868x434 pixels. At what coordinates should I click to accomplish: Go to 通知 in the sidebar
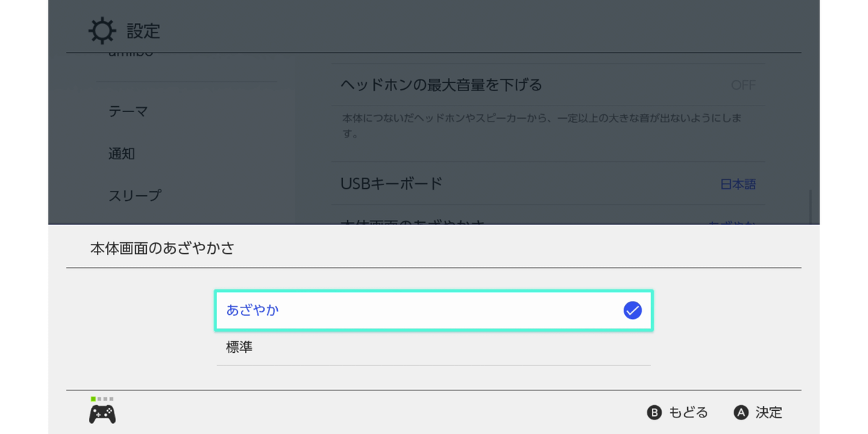(122, 153)
